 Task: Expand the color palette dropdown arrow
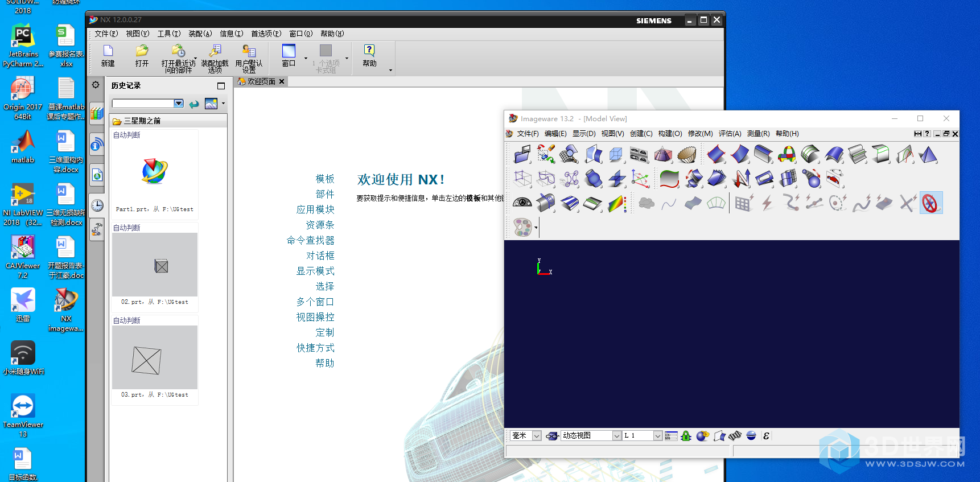536,228
